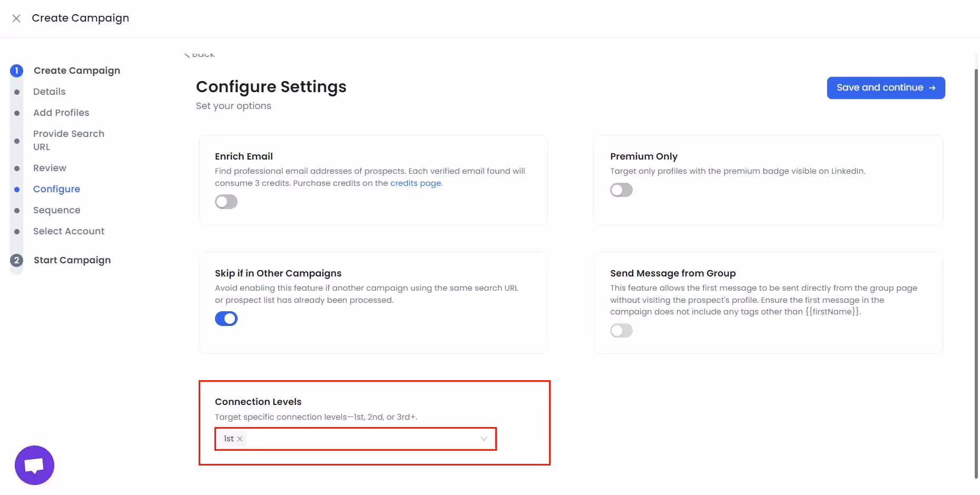980x495 pixels.
Task: Remove the 1st connection level tag
Action: pos(240,439)
